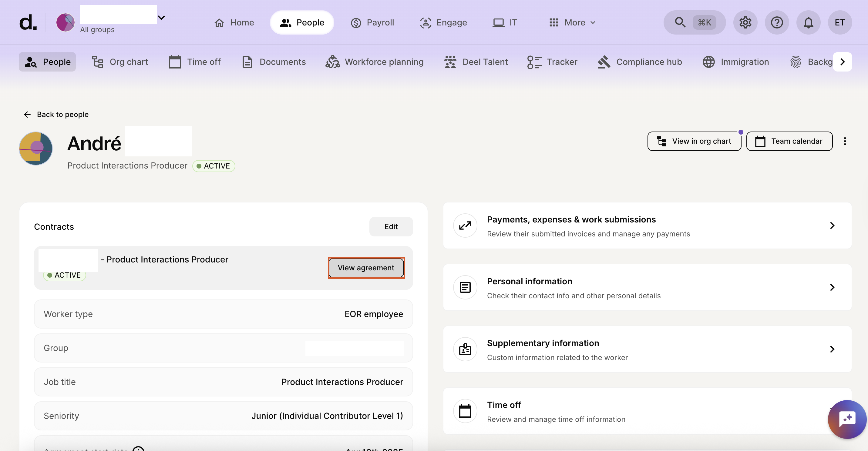Open the Org chart sub-tab

pos(120,62)
